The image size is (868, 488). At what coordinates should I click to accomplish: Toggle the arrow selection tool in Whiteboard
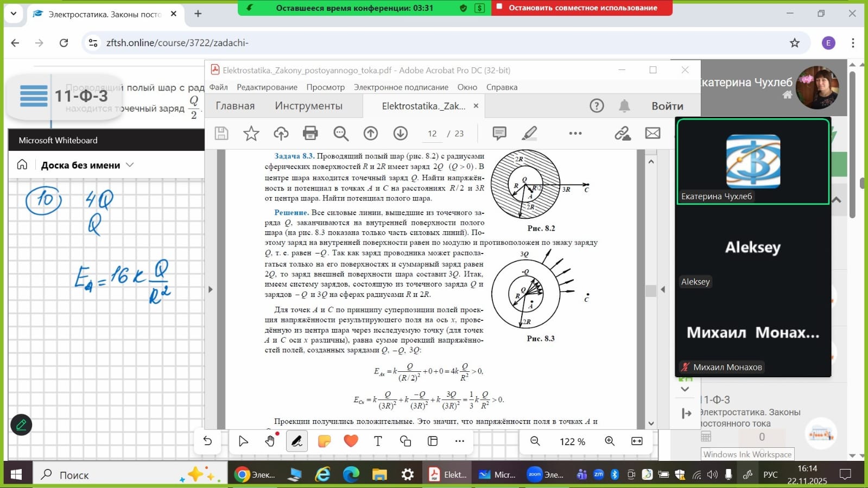[243, 441]
